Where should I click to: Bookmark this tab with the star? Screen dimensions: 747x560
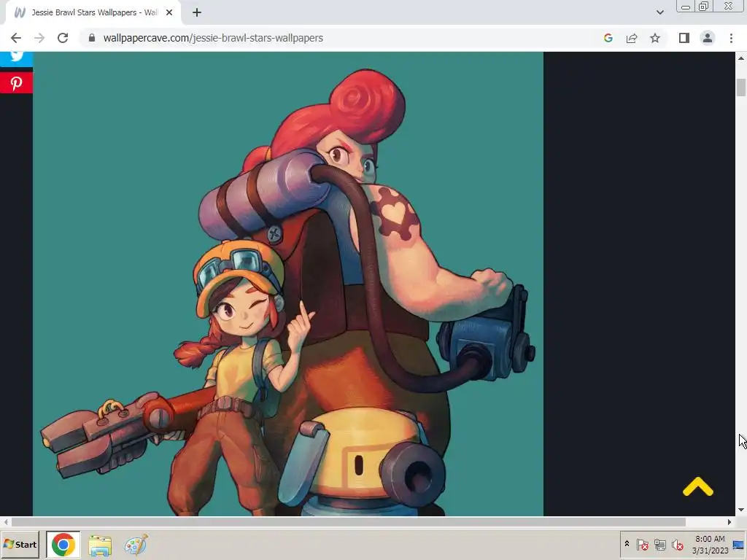[655, 38]
